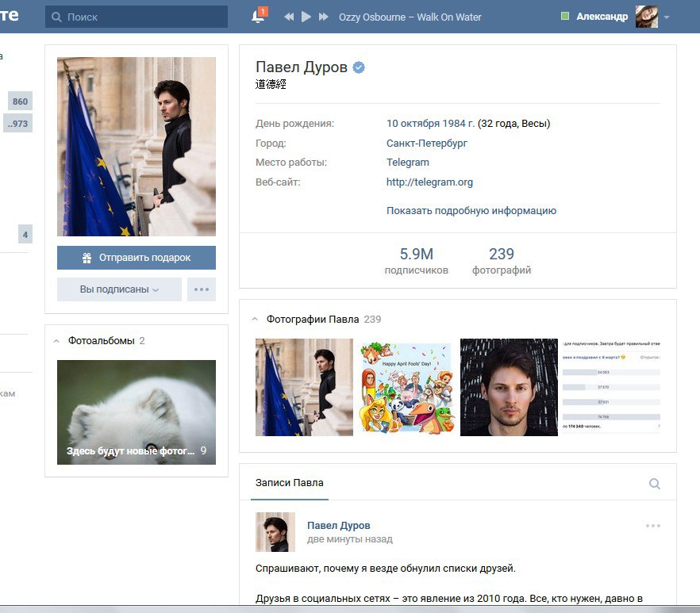Open the profile three-dots actions menu
This screenshot has width=700, height=613.
[x=202, y=289]
